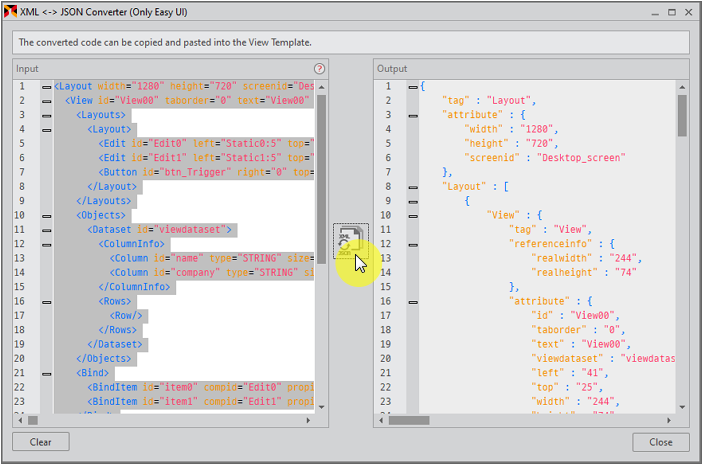Click the XML to JSON convert button
The width and height of the screenshot is (702, 464).
pyautogui.click(x=350, y=242)
